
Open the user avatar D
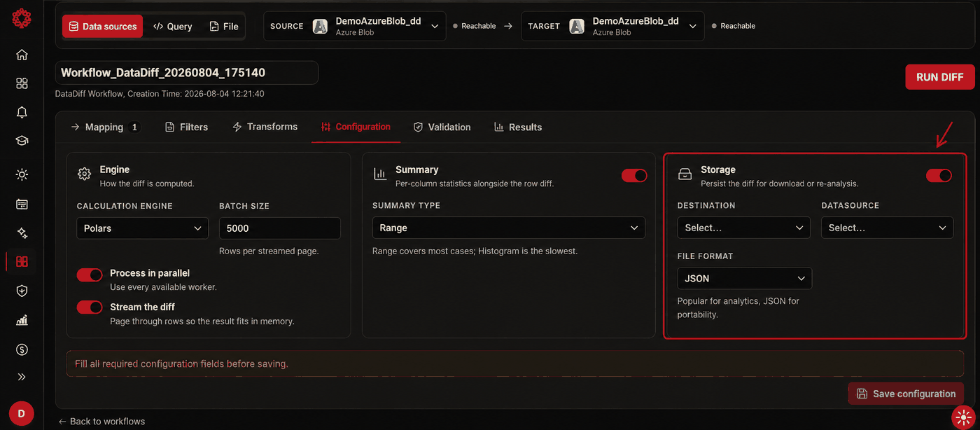21,414
